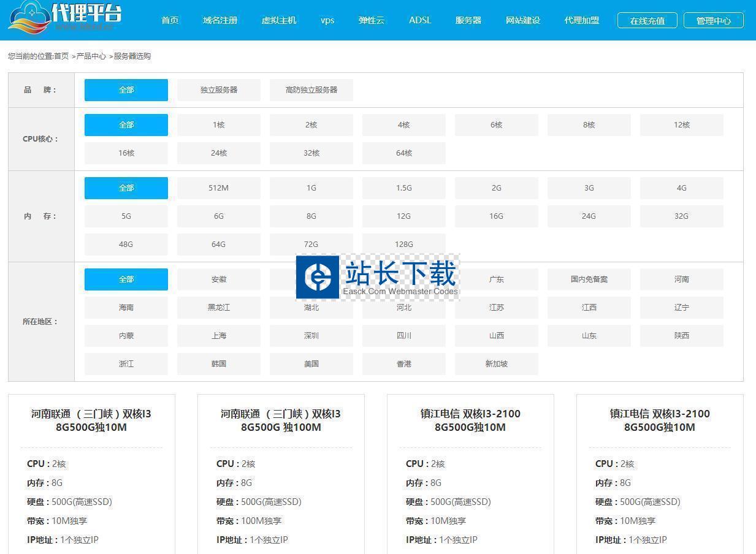Open the vps navigation item
The image size is (756, 554).
[x=327, y=20]
